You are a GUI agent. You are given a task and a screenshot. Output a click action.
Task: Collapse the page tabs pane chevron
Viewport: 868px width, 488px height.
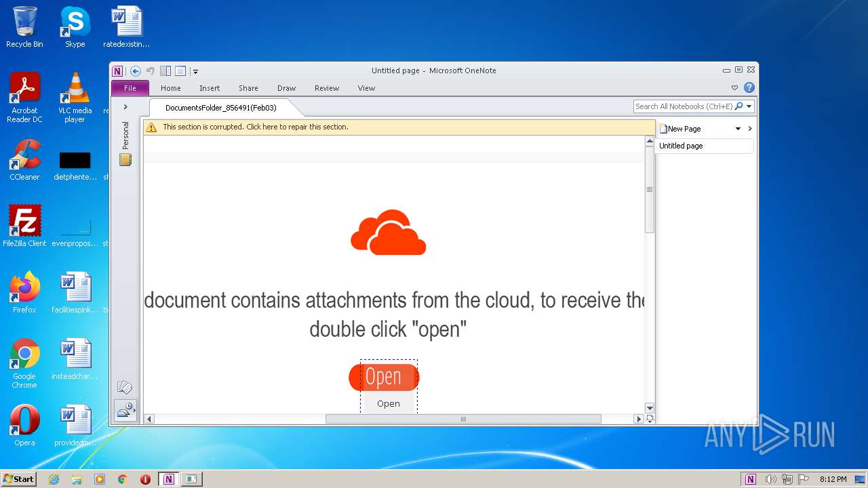coord(750,129)
